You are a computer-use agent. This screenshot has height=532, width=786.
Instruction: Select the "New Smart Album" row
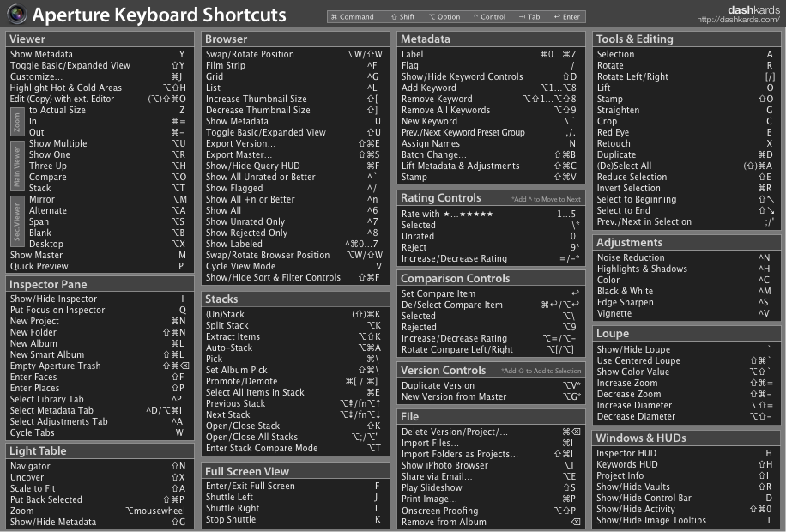click(x=98, y=354)
